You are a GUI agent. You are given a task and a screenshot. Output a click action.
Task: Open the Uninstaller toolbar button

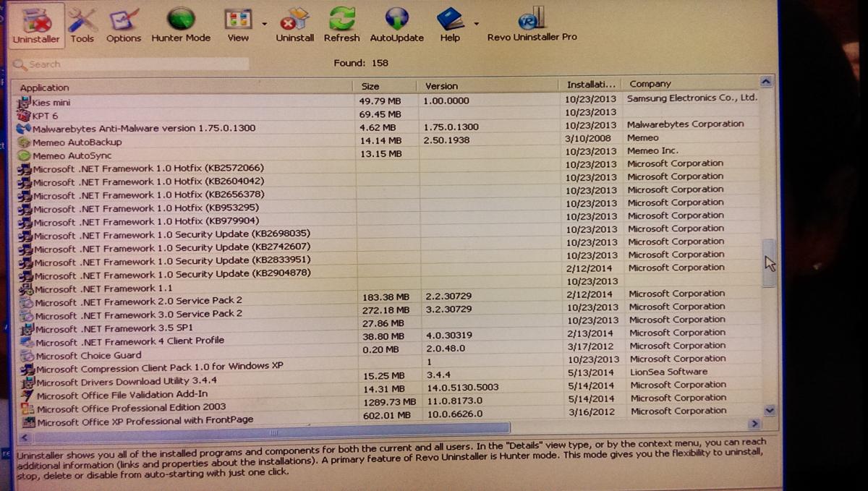36,25
